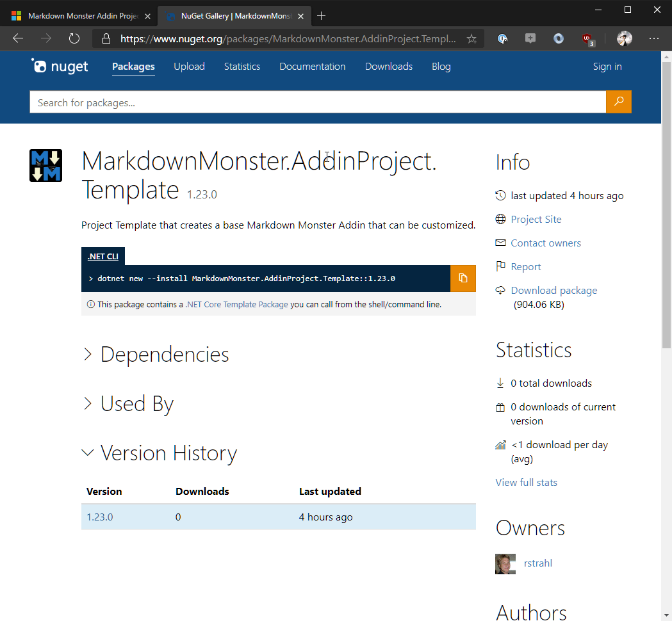Click the browser address bar URL
Screen dimensions: 672x621
[288, 39]
